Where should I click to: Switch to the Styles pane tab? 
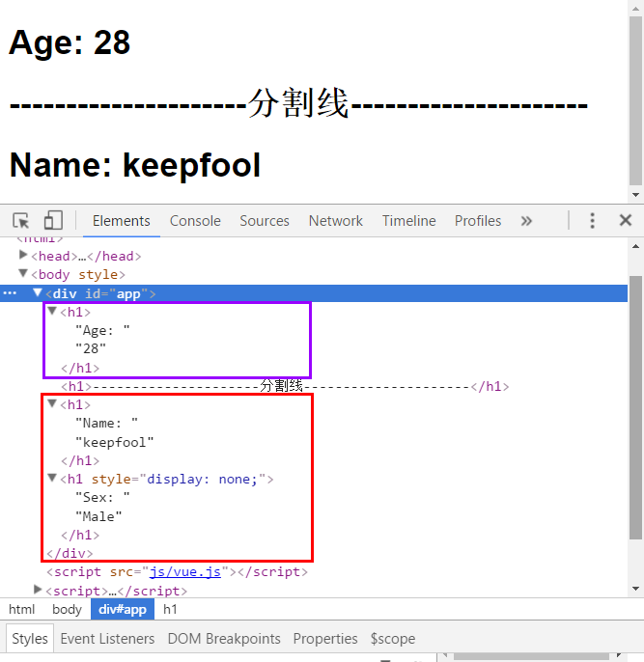coord(30,639)
